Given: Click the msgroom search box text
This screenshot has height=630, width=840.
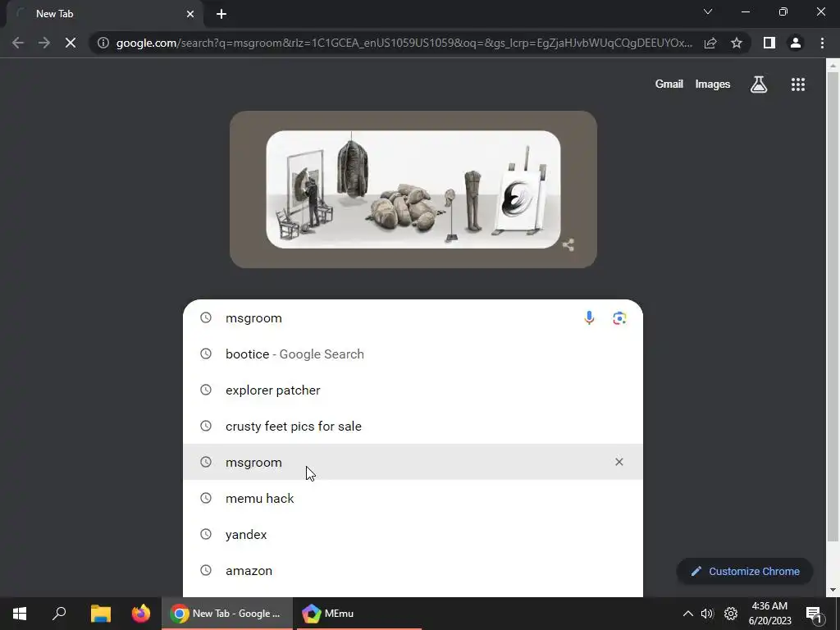Looking at the screenshot, I should point(253,317).
